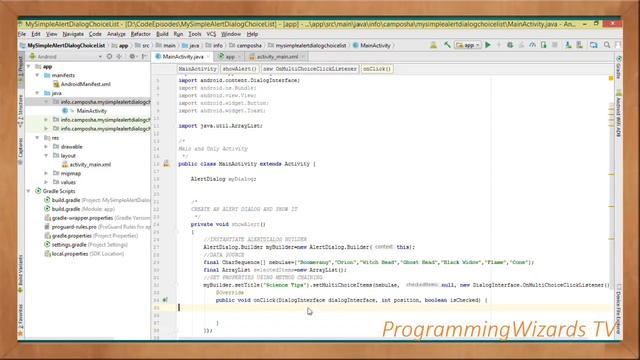Open the File menu
640x360 pixels.
pyautogui.click(x=22, y=34)
